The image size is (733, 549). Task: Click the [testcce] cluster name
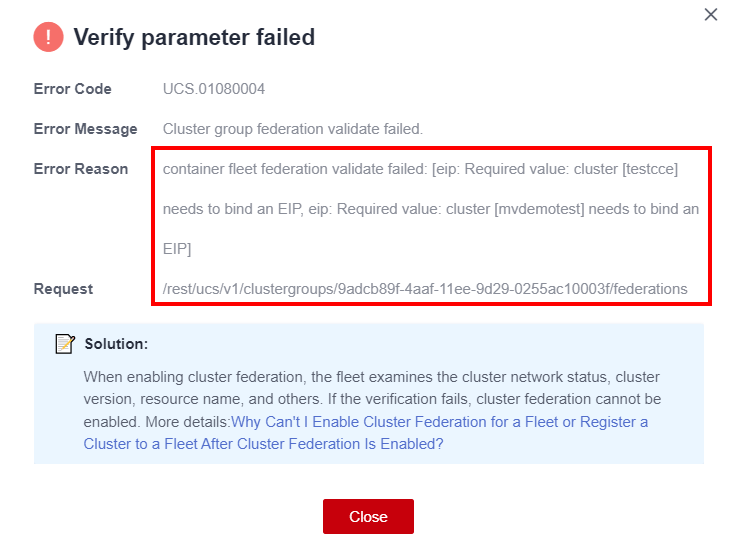tap(650, 169)
